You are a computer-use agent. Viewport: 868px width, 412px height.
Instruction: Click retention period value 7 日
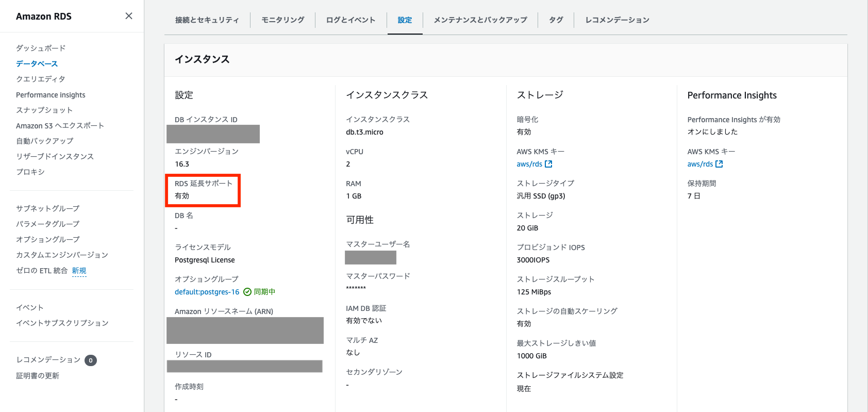coord(694,196)
